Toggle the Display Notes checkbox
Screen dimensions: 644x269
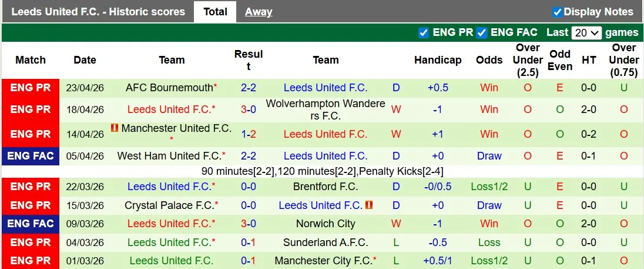point(558,12)
